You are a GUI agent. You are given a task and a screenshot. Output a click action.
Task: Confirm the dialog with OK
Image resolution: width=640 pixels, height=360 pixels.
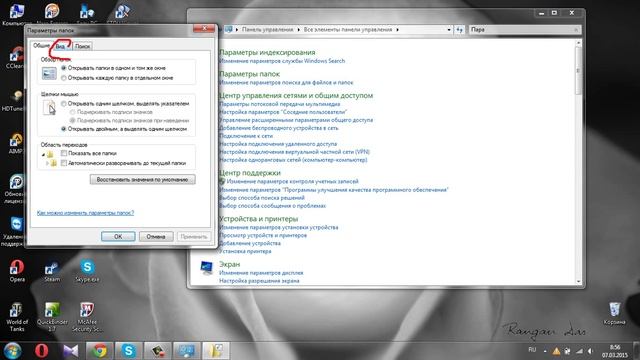point(118,236)
